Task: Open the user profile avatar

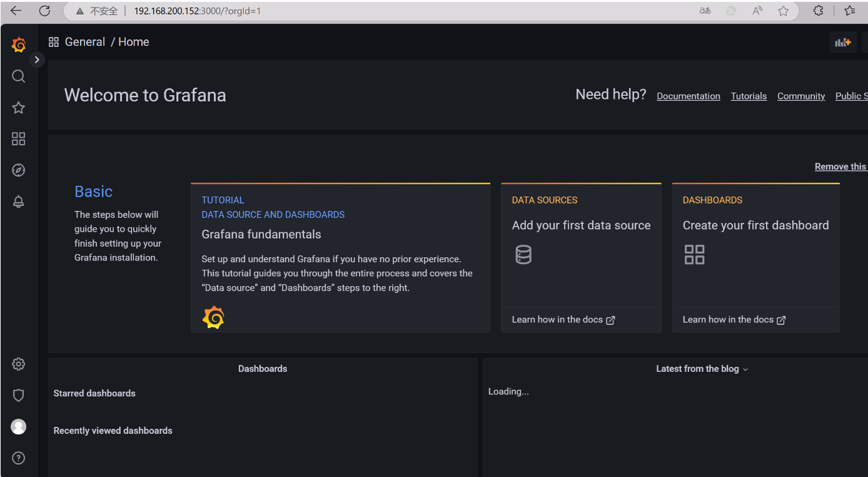Action: 19,426
